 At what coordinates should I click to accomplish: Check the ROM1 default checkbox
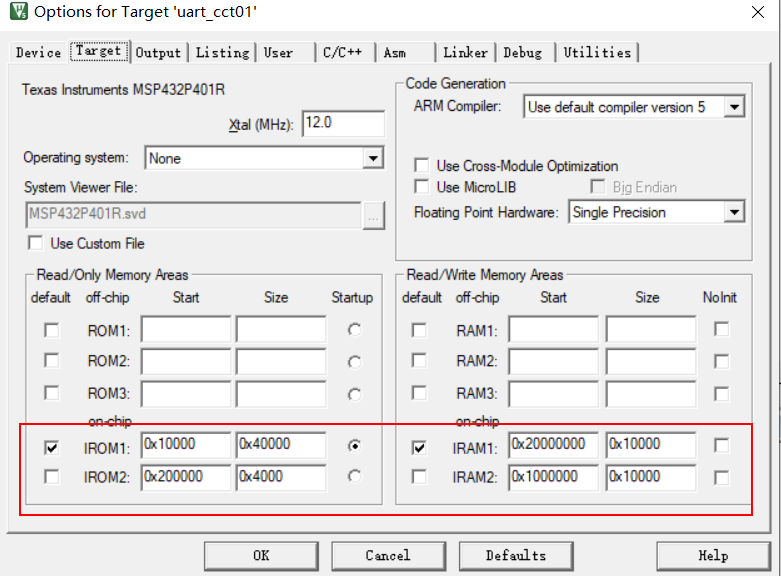click(x=52, y=330)
